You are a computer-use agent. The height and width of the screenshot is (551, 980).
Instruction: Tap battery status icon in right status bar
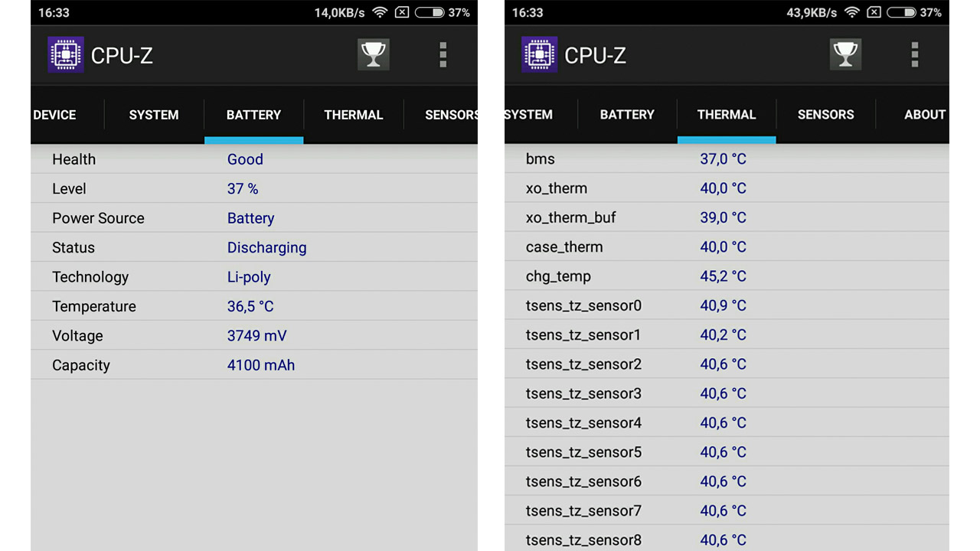click(901, 12)
